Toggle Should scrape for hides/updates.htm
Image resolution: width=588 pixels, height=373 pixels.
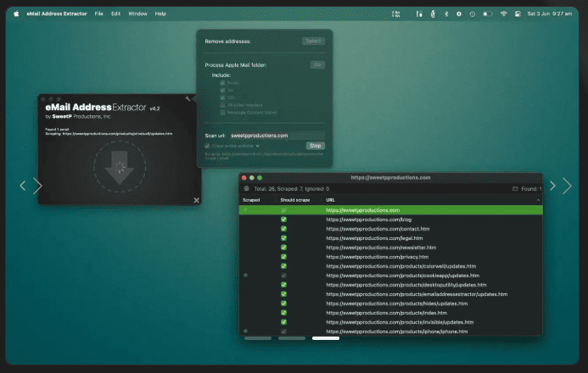[x=284, y=303]
